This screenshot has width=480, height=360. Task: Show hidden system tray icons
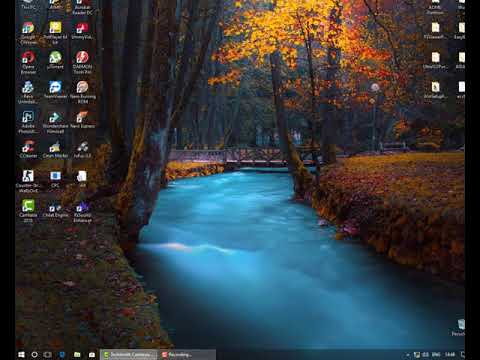[x=408, y=355]
